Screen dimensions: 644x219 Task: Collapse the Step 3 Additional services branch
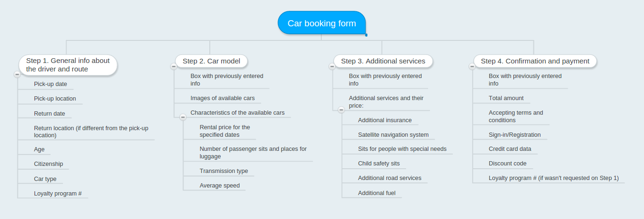pyautogui.click(x=332, y=67)
